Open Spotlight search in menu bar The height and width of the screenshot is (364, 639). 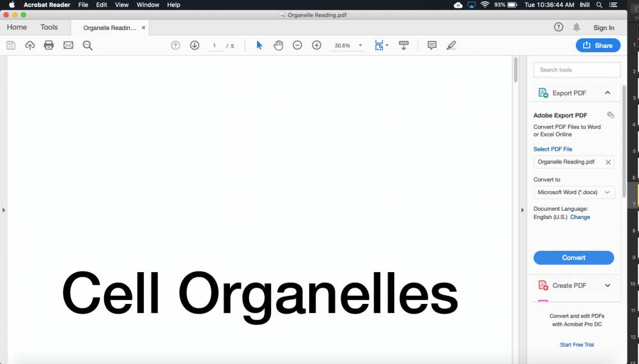pos(599,5)
